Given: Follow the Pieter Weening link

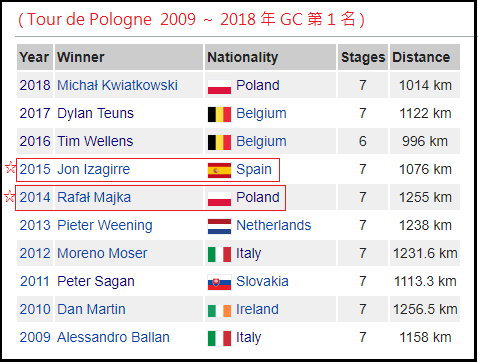Looking at the screenshot, I should [105, 225].
